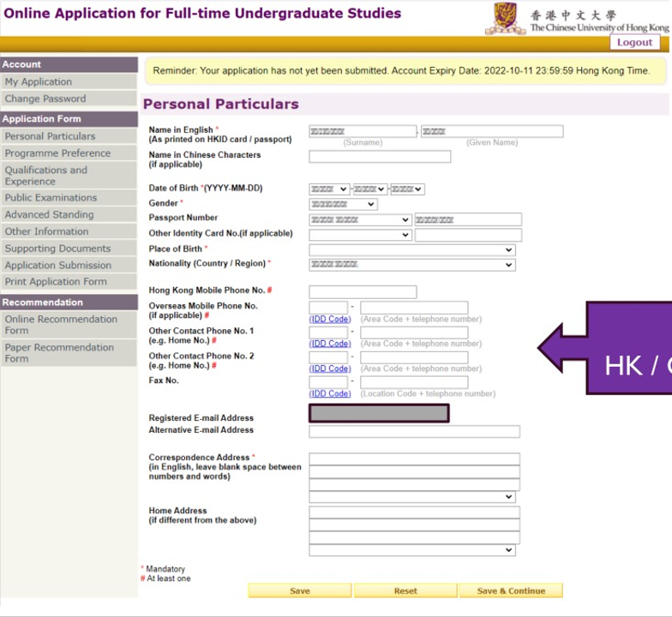
Task: Click the Reset button
Action: point(405,591)
